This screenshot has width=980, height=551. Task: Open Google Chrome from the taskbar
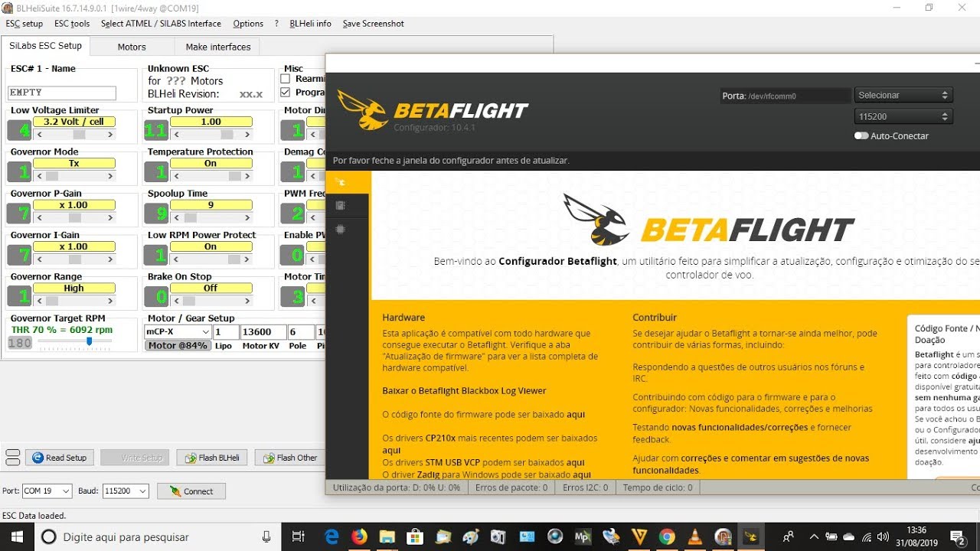click(666, 536)
